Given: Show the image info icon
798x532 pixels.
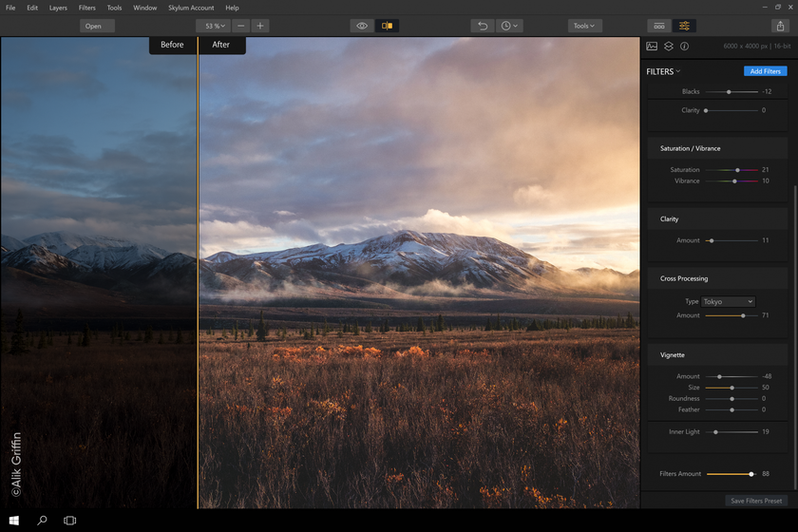Looking at the screenshot, I should click(x=685, y=47).
